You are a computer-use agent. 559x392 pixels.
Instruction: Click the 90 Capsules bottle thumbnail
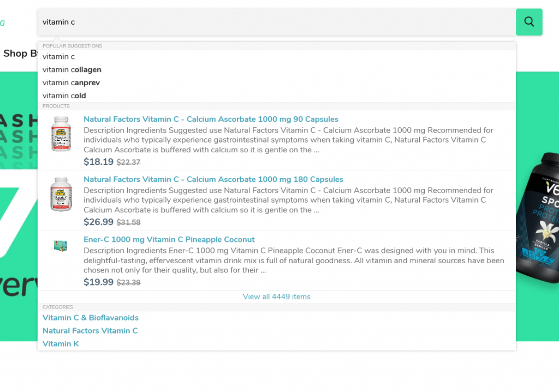(x=61, y=134)
